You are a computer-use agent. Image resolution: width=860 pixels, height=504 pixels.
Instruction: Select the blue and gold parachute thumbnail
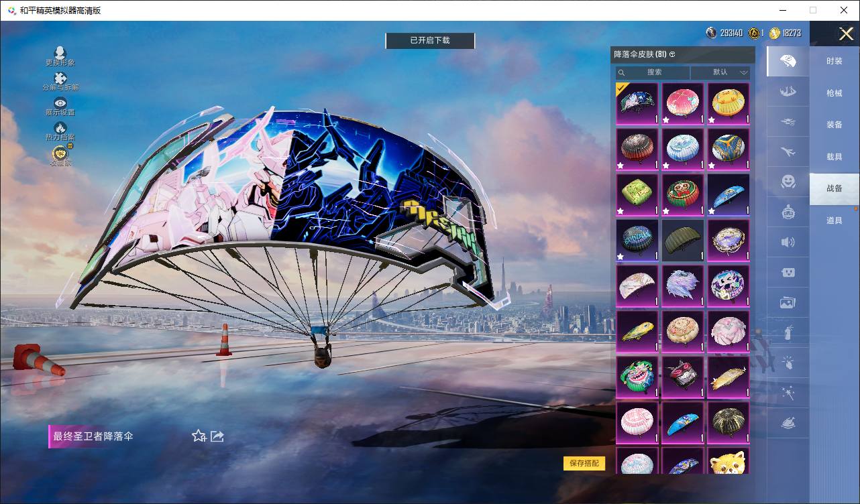(729, 149)
